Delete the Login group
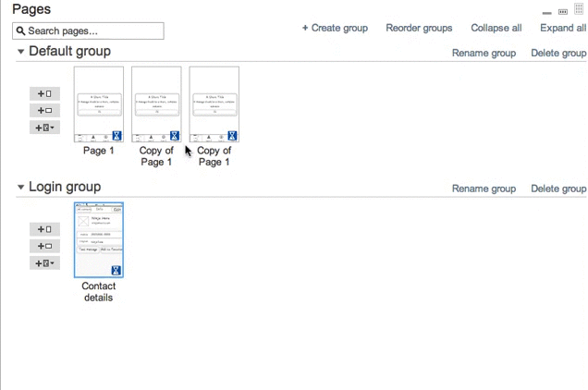Image resolution: width=588 pixels, height=390 pixels. (558, 189)
